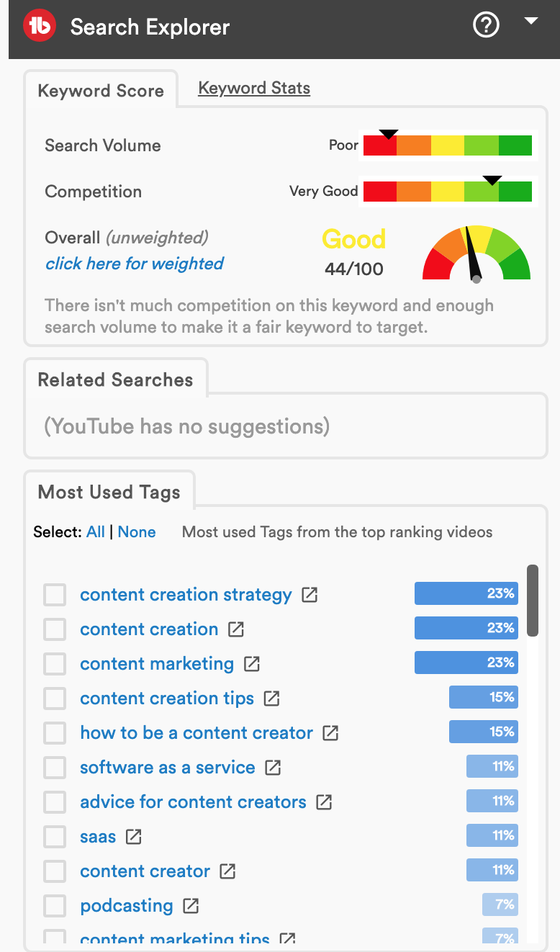Check the content creation strategy tag checkbox
Image resolution: width=560 pixels, height=952 pixels.
point(55,595)
